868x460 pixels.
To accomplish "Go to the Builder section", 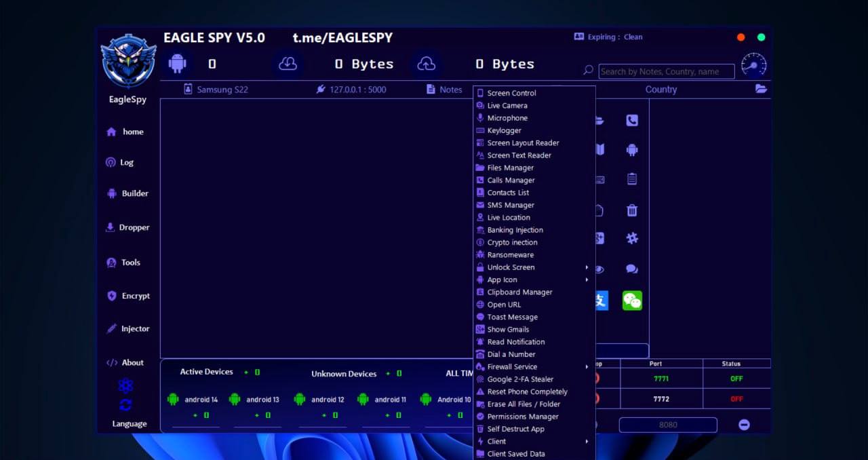I will (127, 193).
